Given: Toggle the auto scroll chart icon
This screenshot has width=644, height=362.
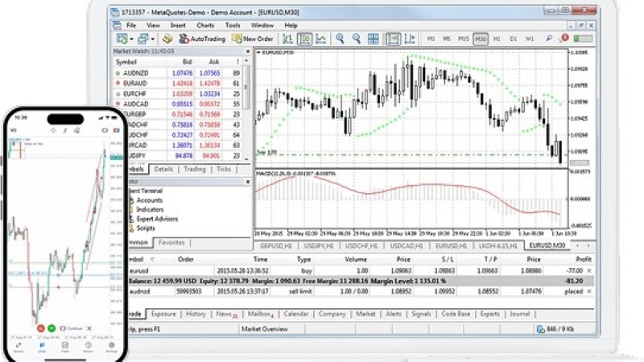Looking at the screenshot, I should 394,39.
